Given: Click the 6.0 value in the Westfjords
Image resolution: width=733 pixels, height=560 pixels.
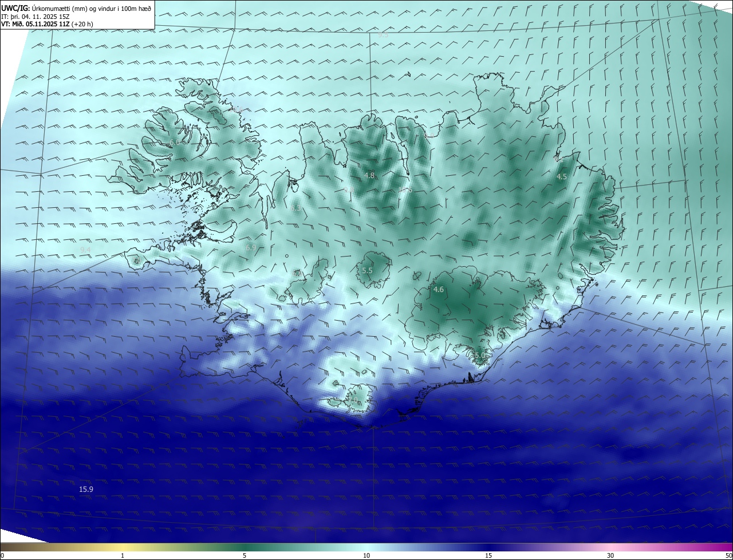Looking at the screenshot, I should tap(175, 141).
